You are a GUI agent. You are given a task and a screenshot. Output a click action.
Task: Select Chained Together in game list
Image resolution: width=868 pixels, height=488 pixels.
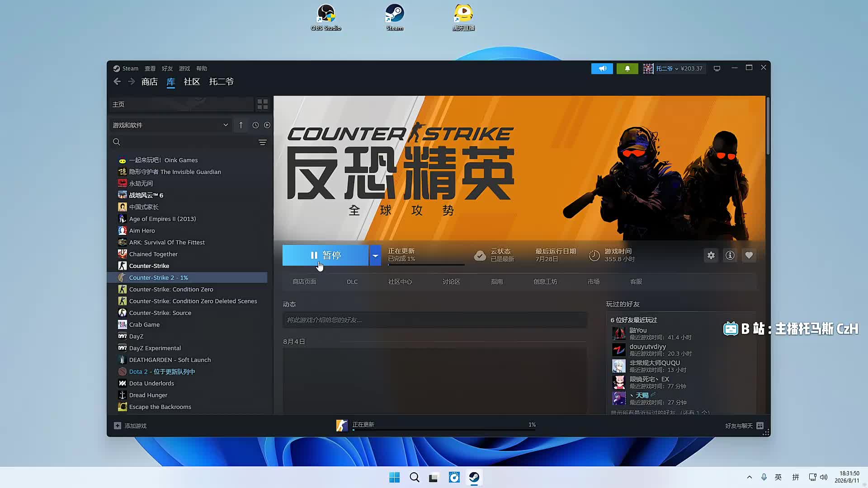coord(188,254)
